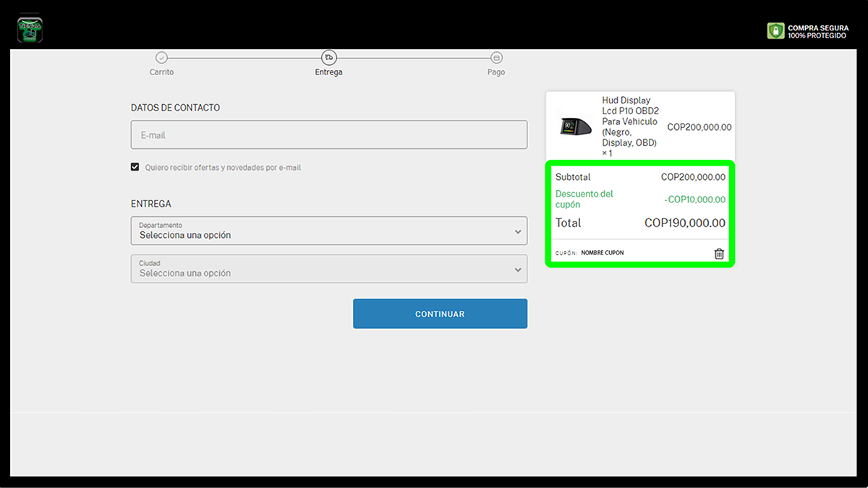Screen dimensions: 868x488
Task: Click the 'Descuento del cupón' green text
Action: 584,199
